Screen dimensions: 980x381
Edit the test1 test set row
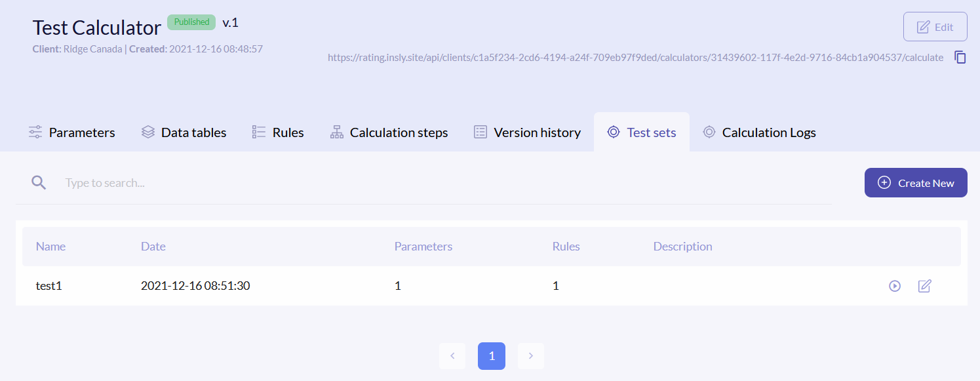click(x=924, y=286)
